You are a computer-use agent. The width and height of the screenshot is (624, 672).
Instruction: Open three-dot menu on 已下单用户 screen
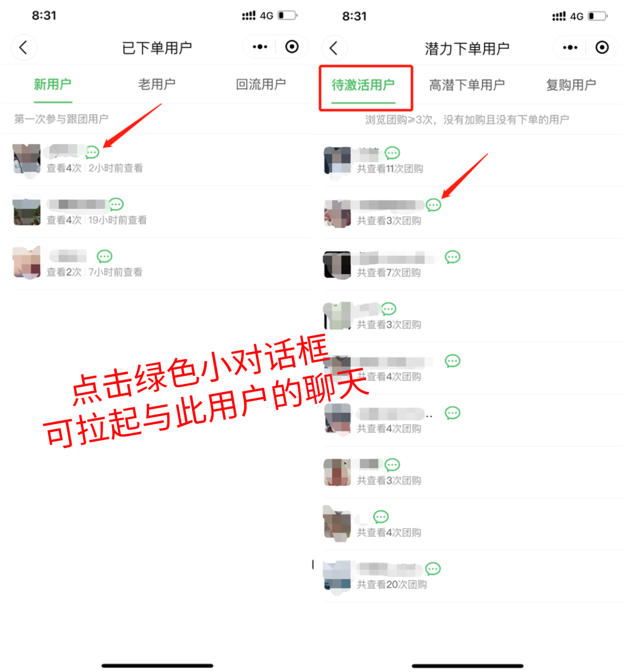[260, 47]
